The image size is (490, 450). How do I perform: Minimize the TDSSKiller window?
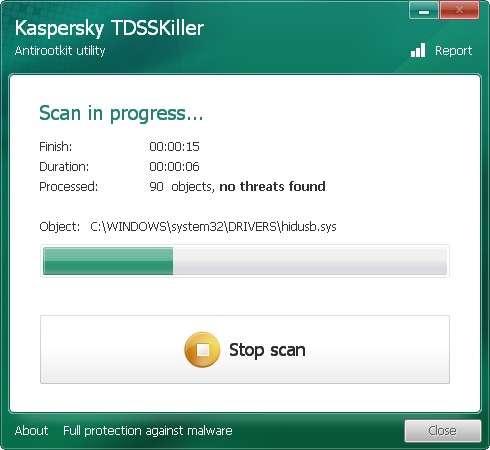tap(423, 10)
